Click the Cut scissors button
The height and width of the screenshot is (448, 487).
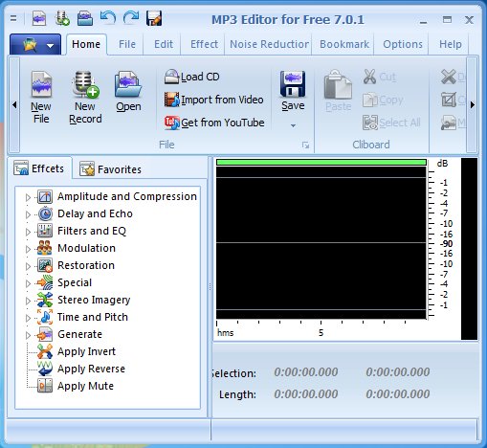pyautogui.click(x=380, y=77)
